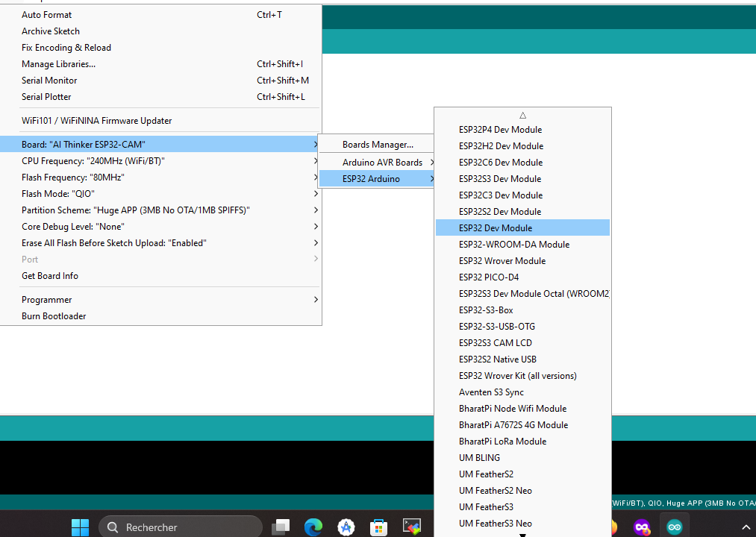Viewport: 756px width, 537px height.
Task: Select the BharatPi A7672S 4G Module board
Action: pos(522,424)
